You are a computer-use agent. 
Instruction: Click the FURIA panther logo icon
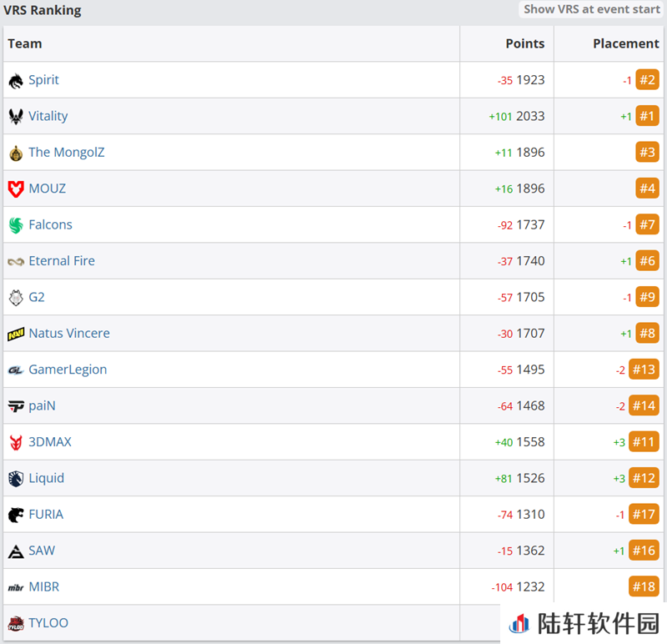coord(16,515)
